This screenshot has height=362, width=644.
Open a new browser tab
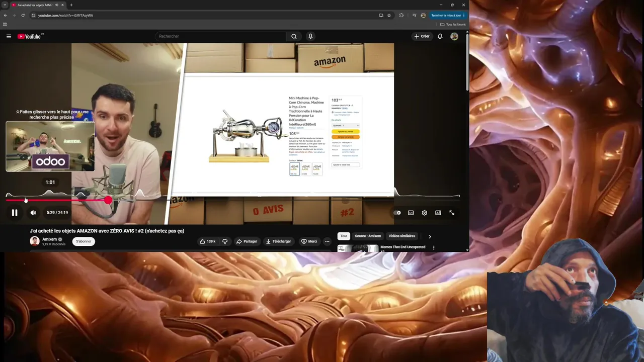(71, 5)
